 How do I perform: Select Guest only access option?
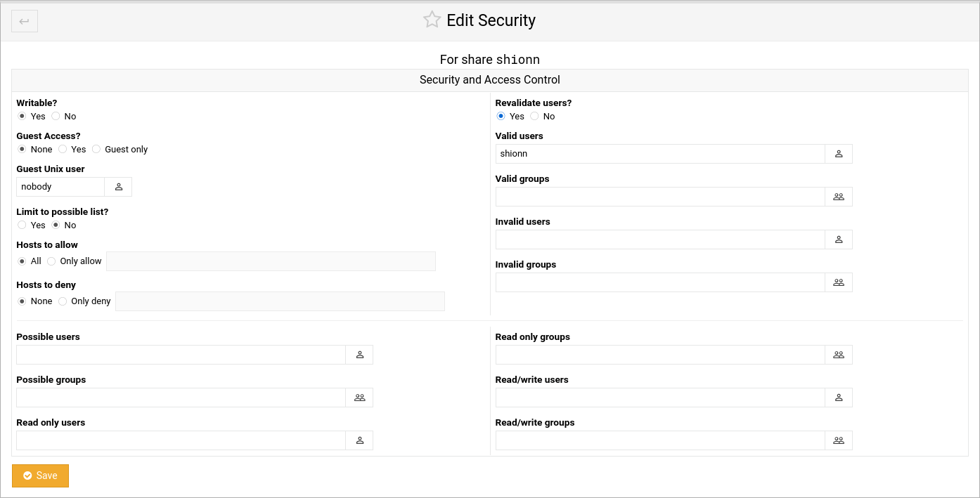point(96,150)
